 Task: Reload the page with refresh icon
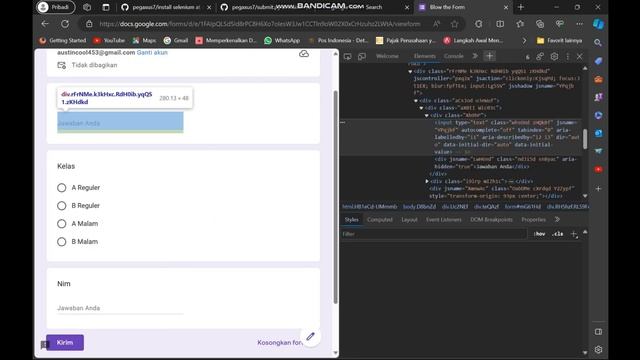click(x=65, y=24)
